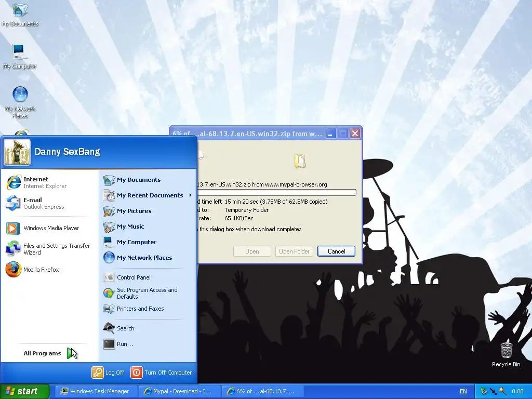532x399 pixels.
Task: Select the Recycle Bin desktop icon
Action: [506, 354]
